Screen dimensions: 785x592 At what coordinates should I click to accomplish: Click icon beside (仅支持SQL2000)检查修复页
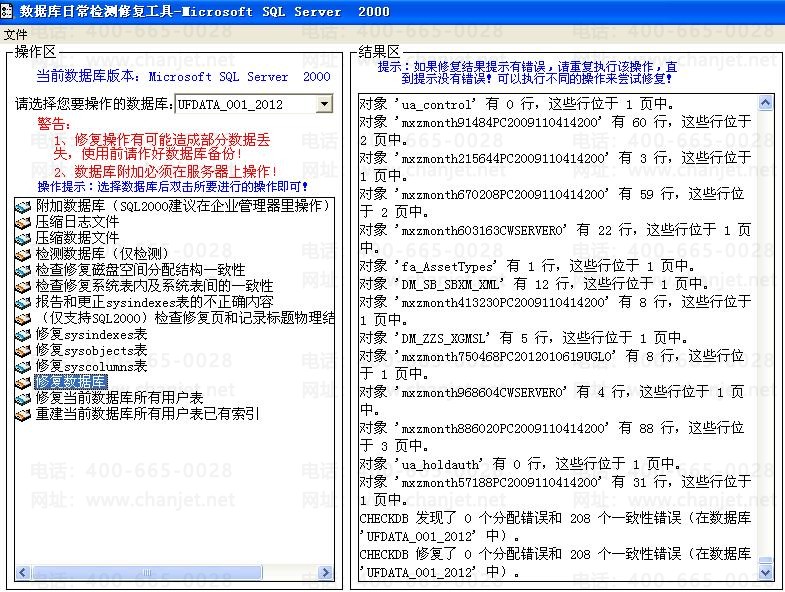(x=23, y=319)
